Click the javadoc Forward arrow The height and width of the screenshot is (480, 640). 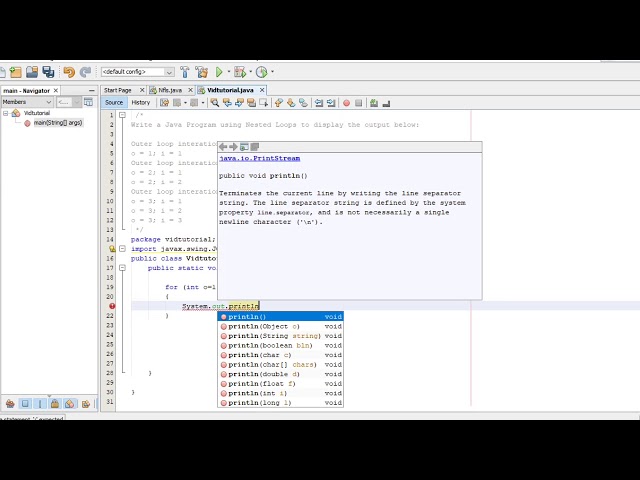(x=233, y=147)
